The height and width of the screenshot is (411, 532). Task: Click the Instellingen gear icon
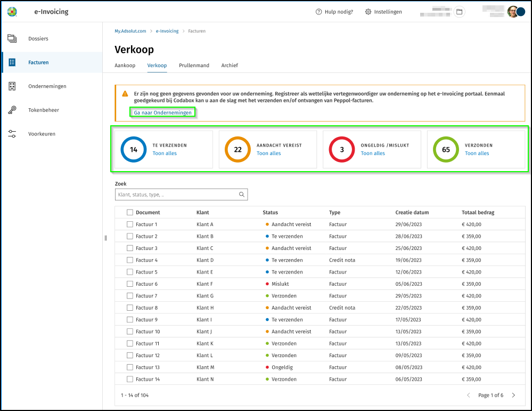coord(368,12)
